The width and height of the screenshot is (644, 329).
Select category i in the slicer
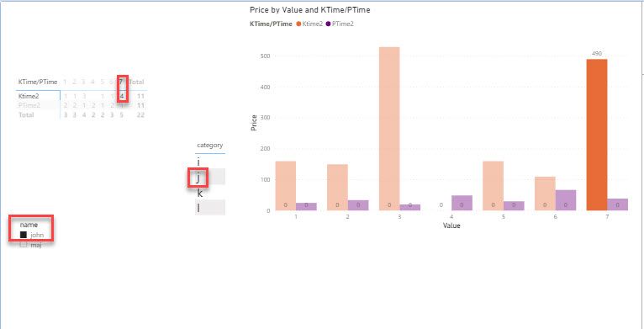pyautogui.click(x=210, y=162)
